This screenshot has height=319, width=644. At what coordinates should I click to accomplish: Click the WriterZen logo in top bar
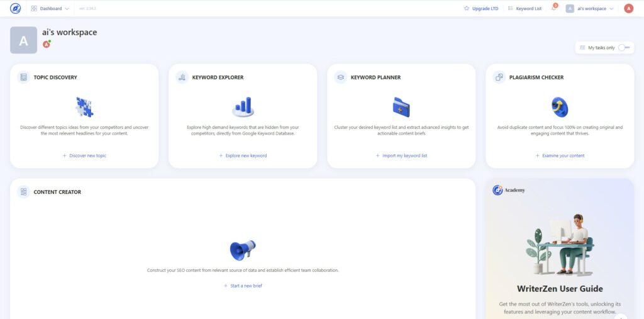click(x=15, y=8)
